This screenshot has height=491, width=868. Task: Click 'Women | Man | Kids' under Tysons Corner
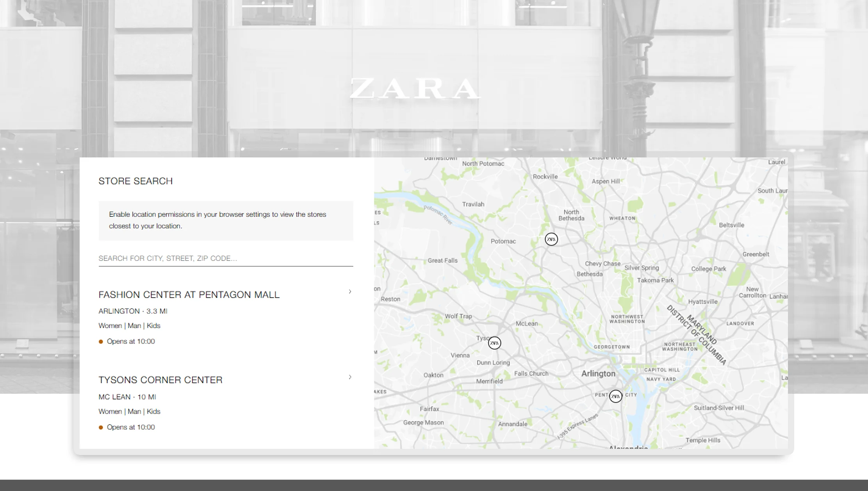point(129,411)
